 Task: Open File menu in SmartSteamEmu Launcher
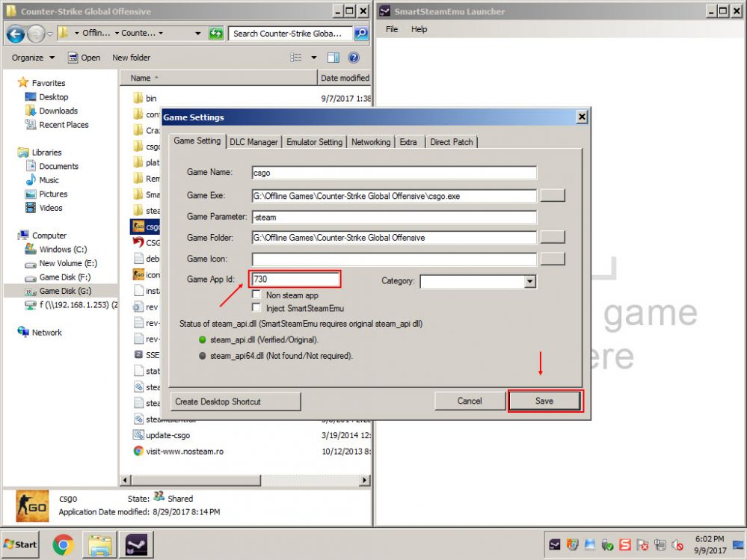click(x=392, y=29)
